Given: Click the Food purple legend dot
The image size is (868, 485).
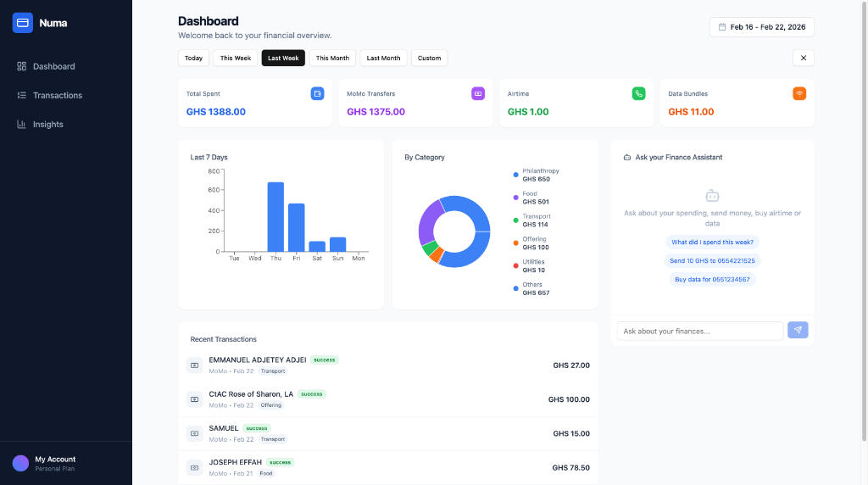Looking at the screenshot, I should pos(516,198).
